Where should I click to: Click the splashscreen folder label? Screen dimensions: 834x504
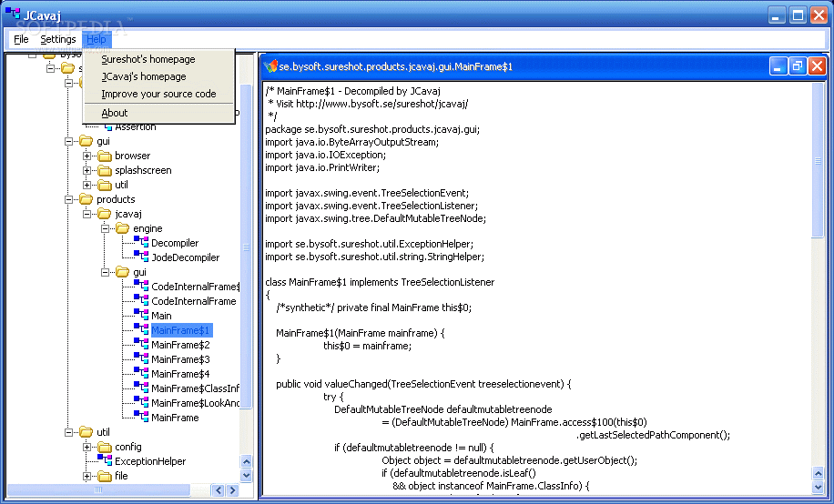tap(143, 170)
